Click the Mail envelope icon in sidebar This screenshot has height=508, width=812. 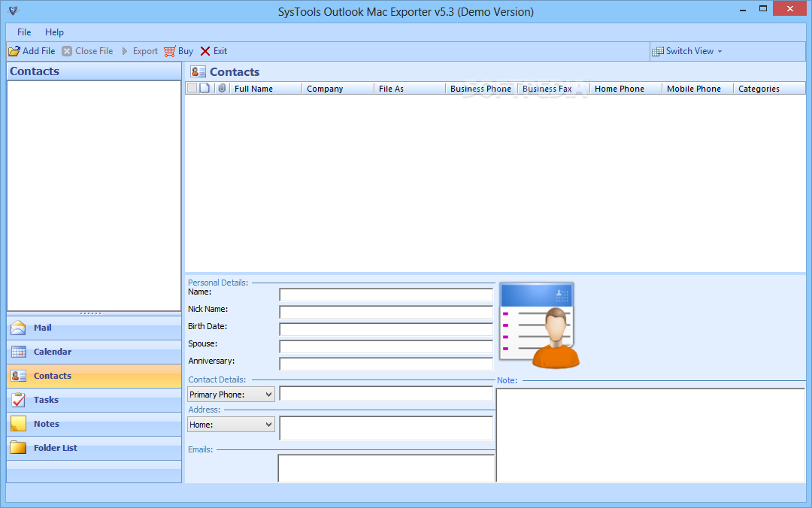click(18, 328)
